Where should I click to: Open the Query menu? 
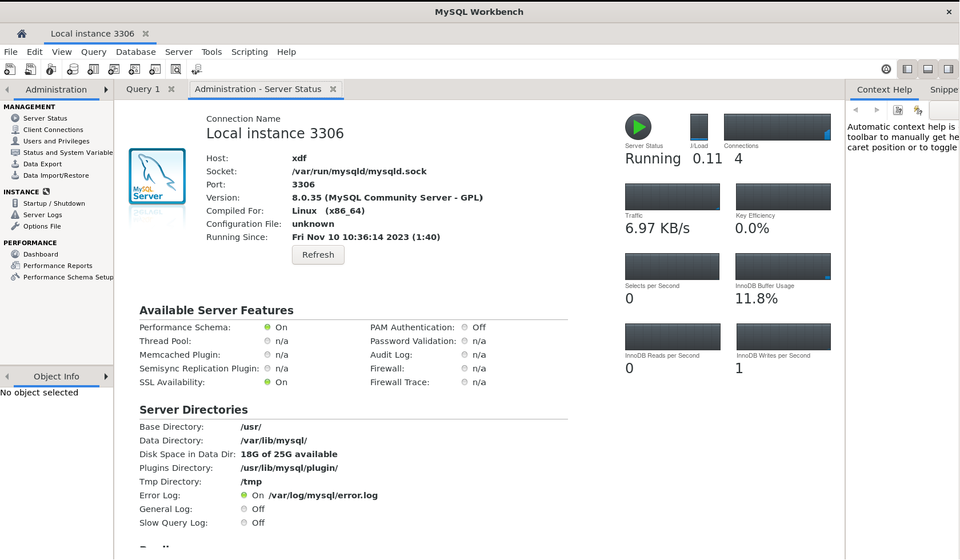click(x=94, y=52)
